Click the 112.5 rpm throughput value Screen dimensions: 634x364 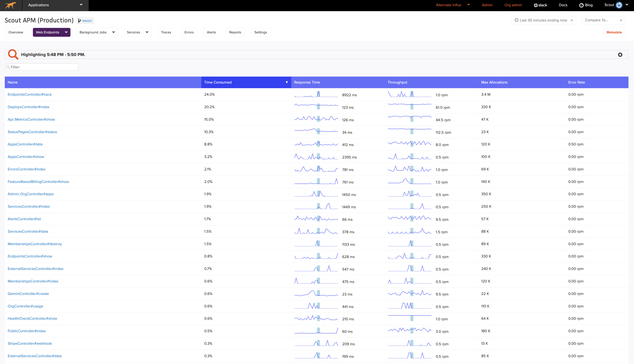(x=443, y=132)
